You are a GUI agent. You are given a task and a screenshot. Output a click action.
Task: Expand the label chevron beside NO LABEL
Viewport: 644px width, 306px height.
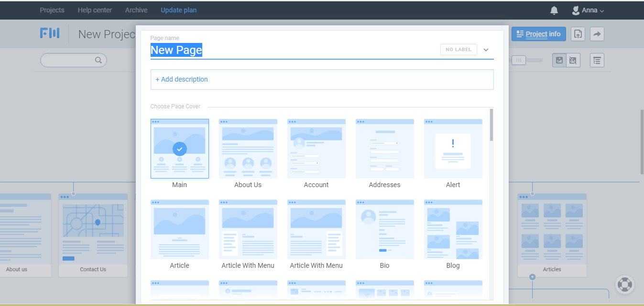click(486, 49)
